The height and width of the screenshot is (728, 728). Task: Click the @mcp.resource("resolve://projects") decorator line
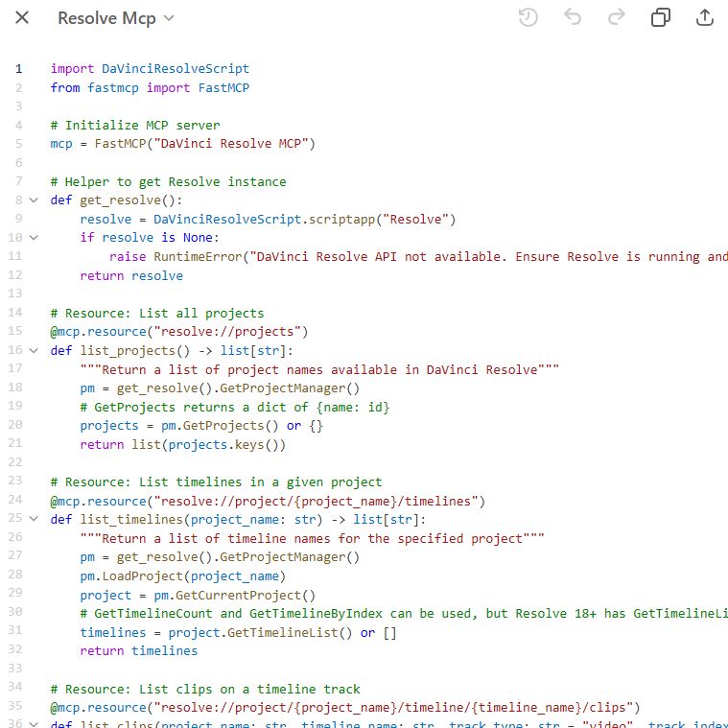tap(178, 332)
